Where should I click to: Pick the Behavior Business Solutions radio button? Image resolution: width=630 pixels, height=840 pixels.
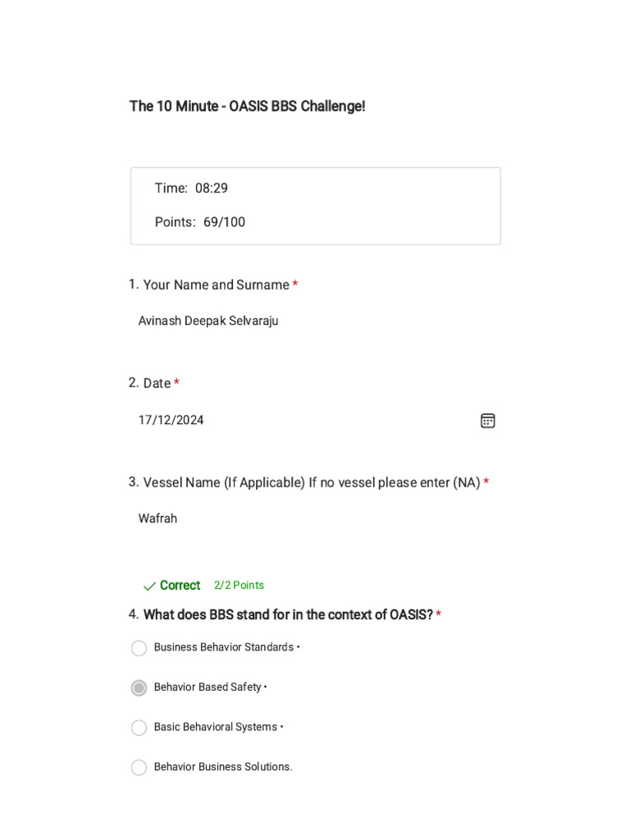tap(139, 767)
